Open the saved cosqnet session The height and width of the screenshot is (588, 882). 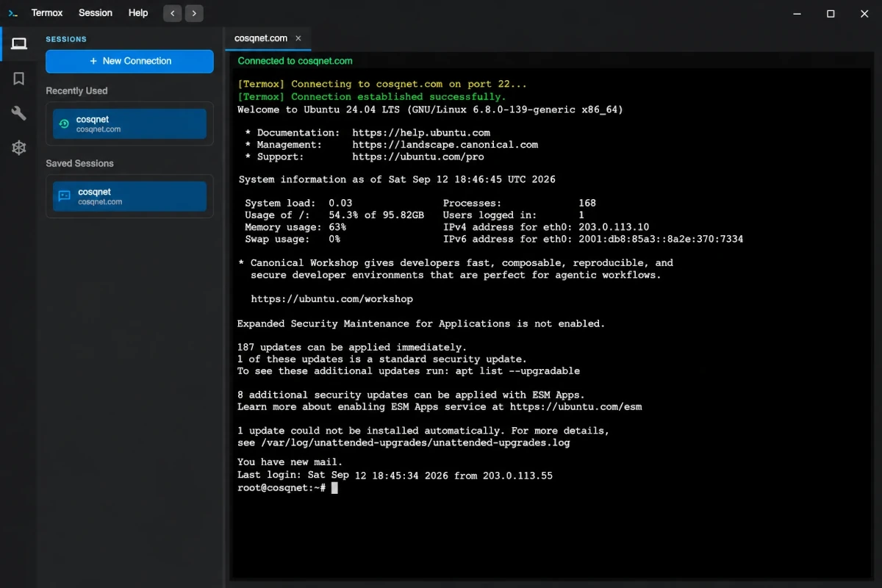coord(129,196)
